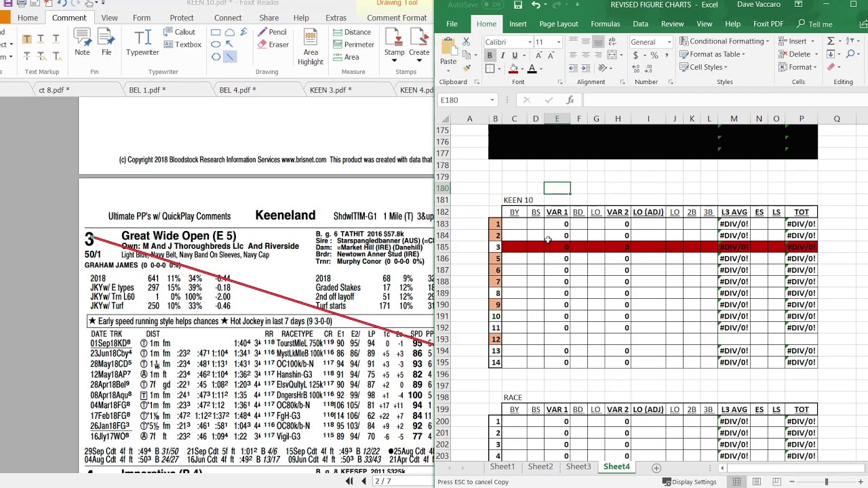Expand Format as Table menu
Image resolution: width=868 pixels, height=488 pixels.
click(713, 54)
